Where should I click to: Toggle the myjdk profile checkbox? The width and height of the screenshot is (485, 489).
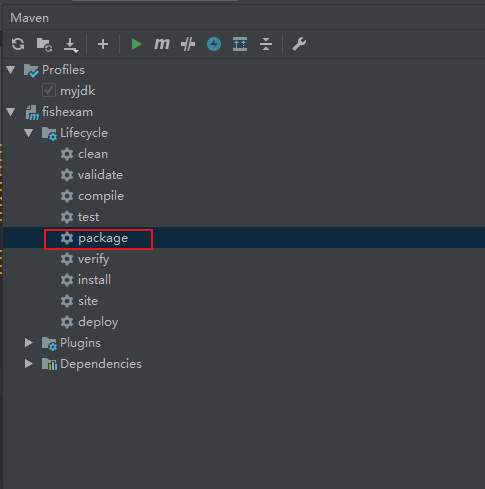coord(49,91)
